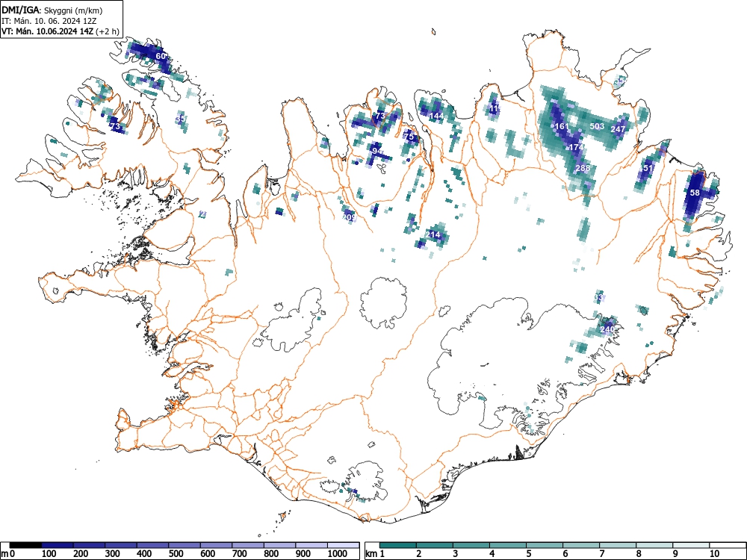Click the visibility value 75 on the map
The height and width of the screenshot is (560, 747).
click(x=409, y=137)
